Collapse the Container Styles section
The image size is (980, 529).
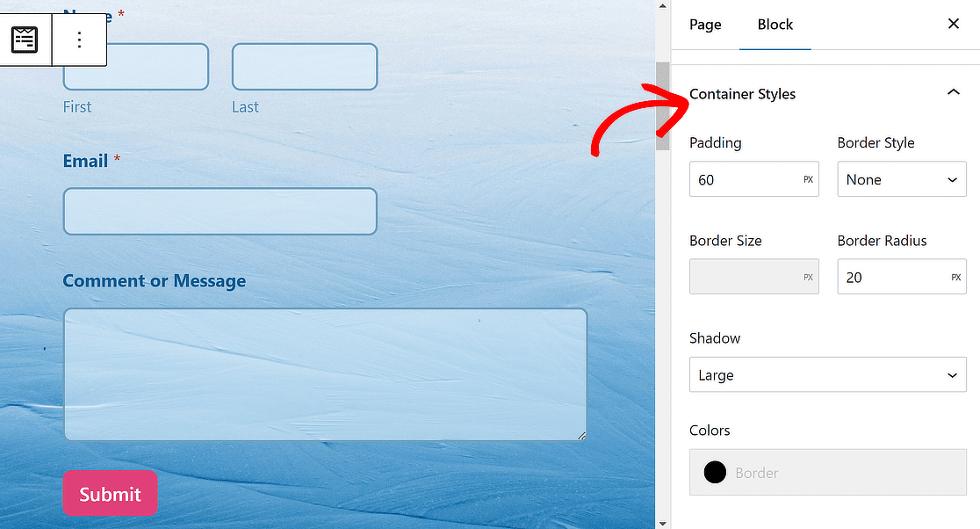953,92
